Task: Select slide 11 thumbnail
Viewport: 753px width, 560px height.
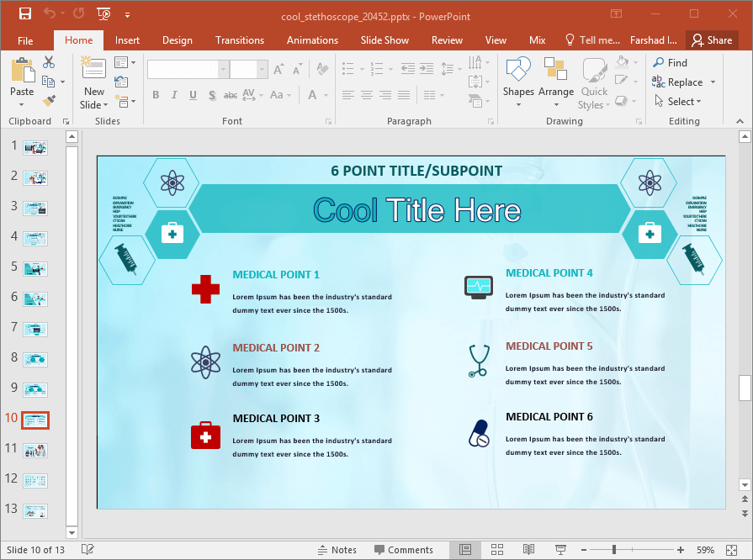Action: pos(35,450)
